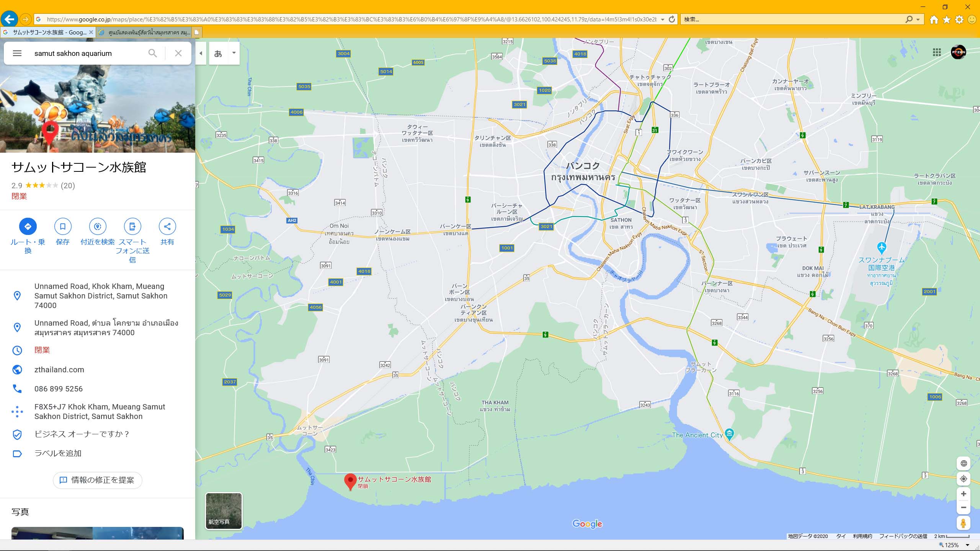The width and height of the screenshot is (980, 551).
Task: Zoom out the map with minus button
Action: (x=964, y=508)
